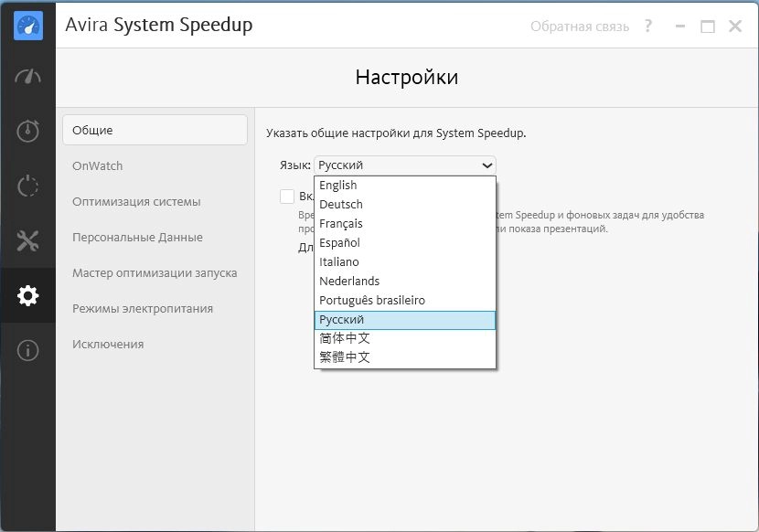Click the question mark help icon
The image size is (759, 532).
pyautogui.click(x=648, y=26)
